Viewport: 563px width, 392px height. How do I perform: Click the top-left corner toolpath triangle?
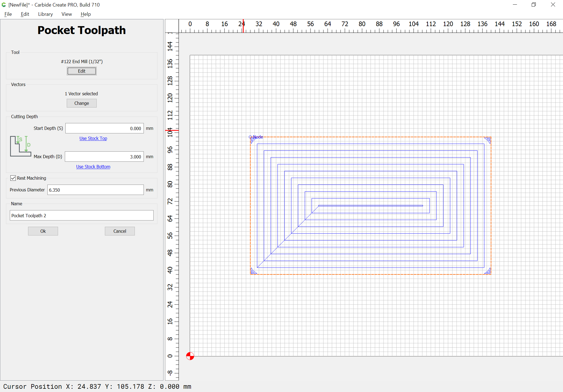(254, 140)
